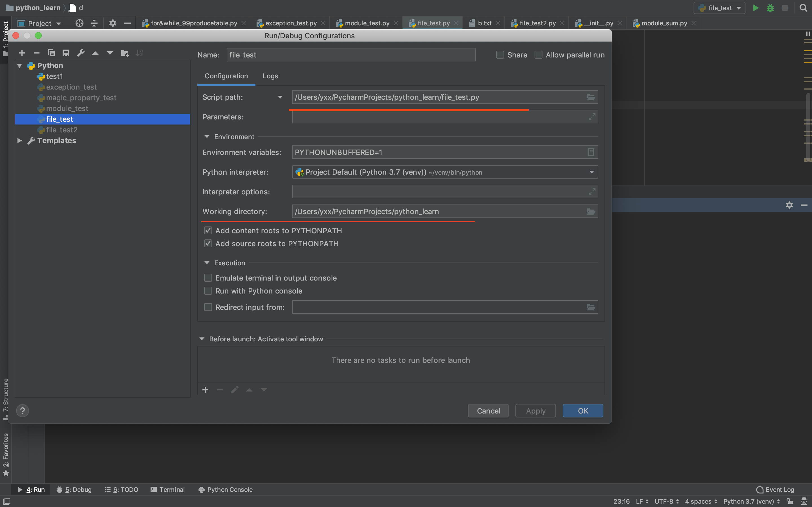The image size is (812, 507).
Task: Click Edit Templates wrench icon
Action: point(81,53)
